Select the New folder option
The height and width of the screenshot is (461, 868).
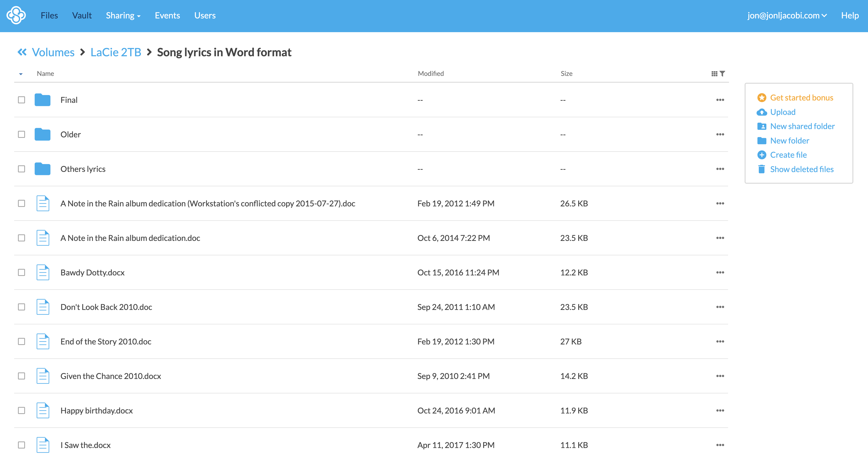[x=790, y=140]
